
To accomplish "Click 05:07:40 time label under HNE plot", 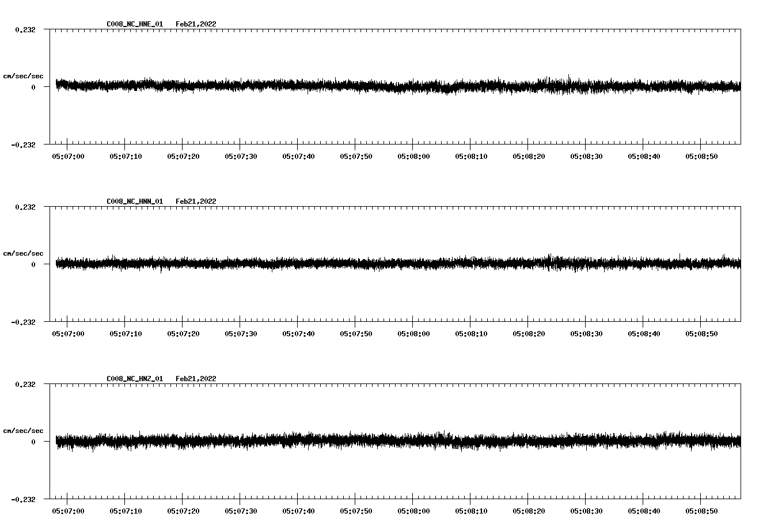I will click(298, 157).
